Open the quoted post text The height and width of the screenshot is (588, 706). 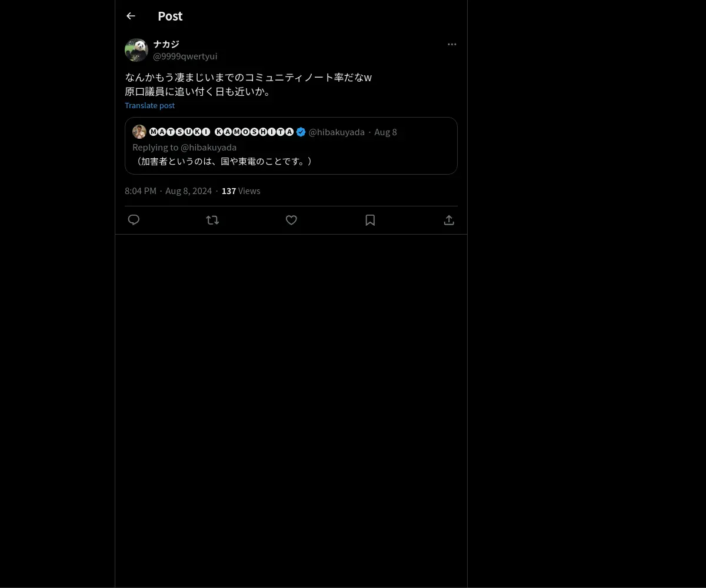click(222, 161)
